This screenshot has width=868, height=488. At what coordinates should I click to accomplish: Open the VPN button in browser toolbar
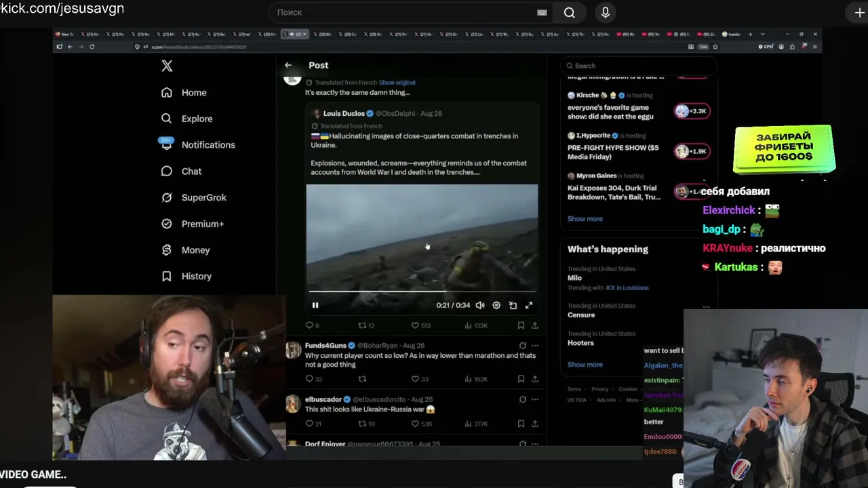tap(767, 47)
